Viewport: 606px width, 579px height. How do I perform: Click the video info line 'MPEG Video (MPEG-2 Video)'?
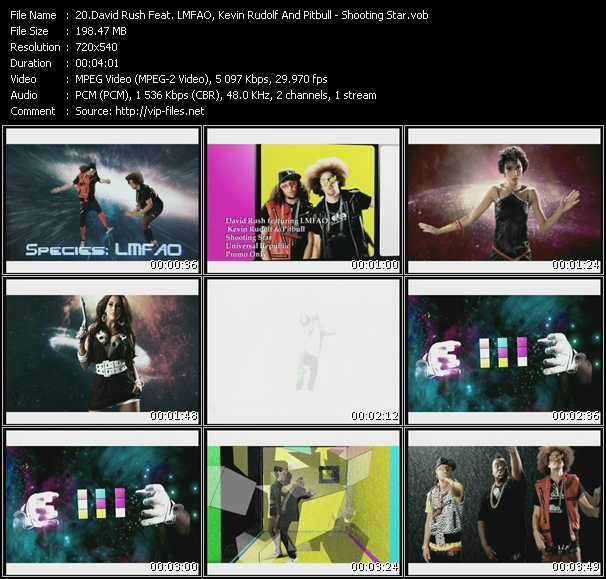tap(201, 79)
